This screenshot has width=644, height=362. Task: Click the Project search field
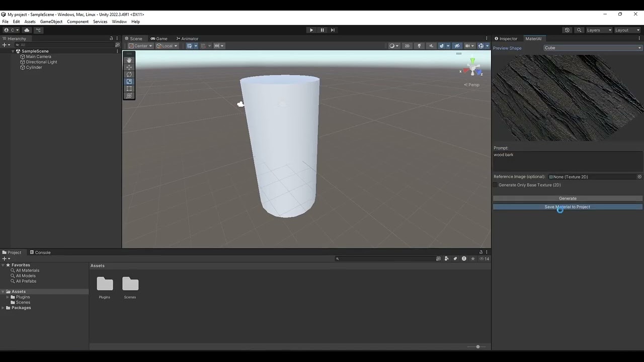click(x=385, y=259)
